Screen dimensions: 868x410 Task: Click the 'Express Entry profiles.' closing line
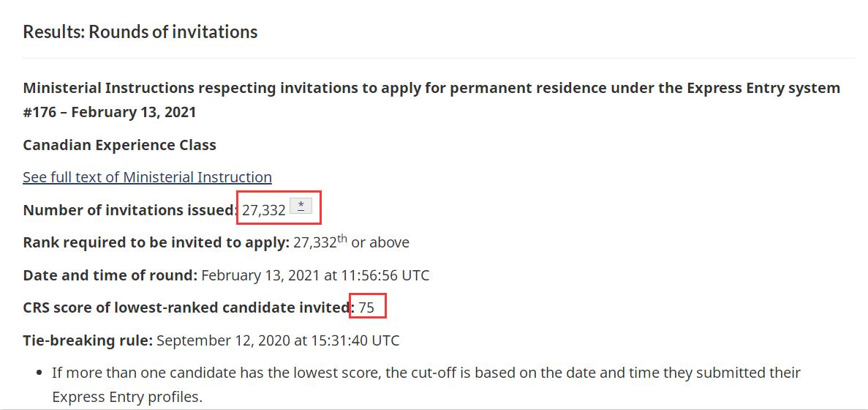[x=127, y=397]
